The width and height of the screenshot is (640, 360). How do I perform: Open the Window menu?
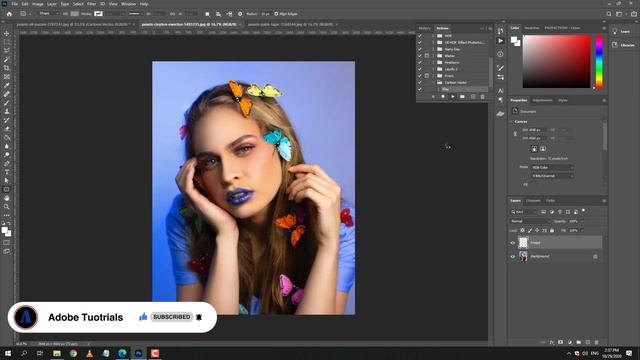128,4
